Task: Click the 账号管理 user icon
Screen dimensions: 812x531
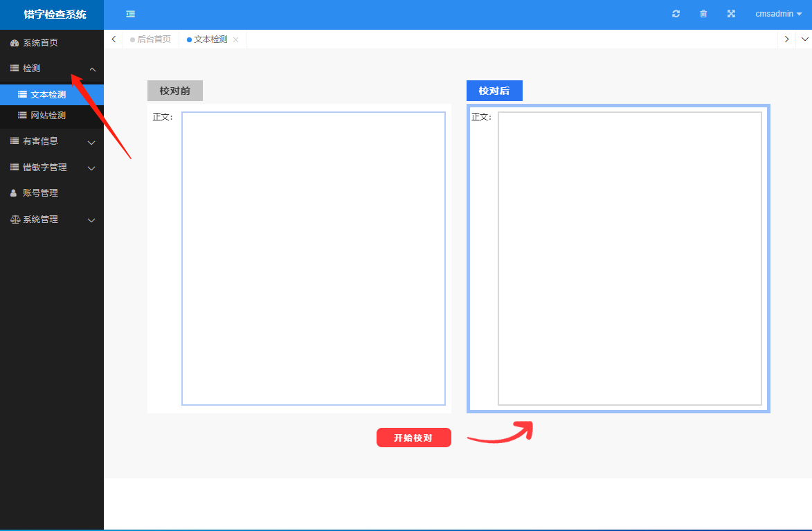Action: (x=14, y=193)
